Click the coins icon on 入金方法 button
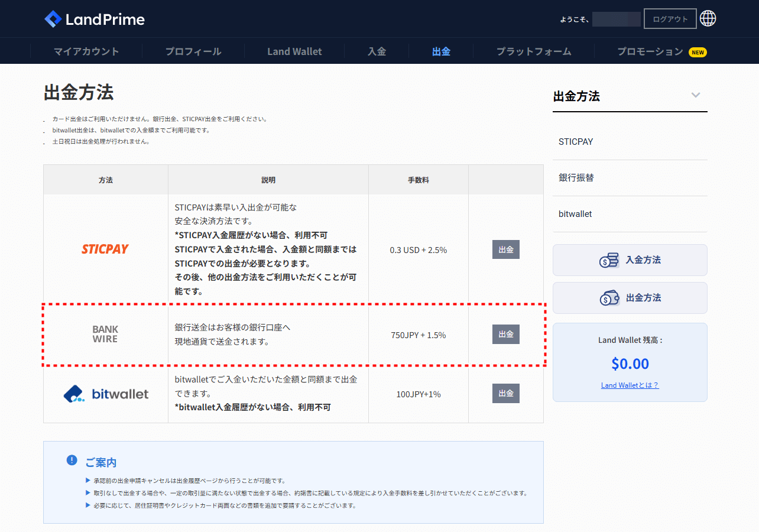This screenshot has height=532, width=759. [609, 260]
